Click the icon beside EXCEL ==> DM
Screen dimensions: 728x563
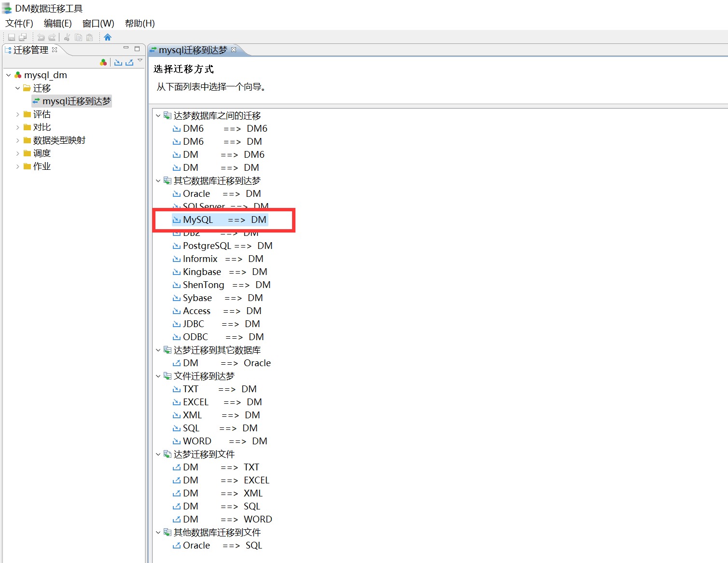[177, 402]
